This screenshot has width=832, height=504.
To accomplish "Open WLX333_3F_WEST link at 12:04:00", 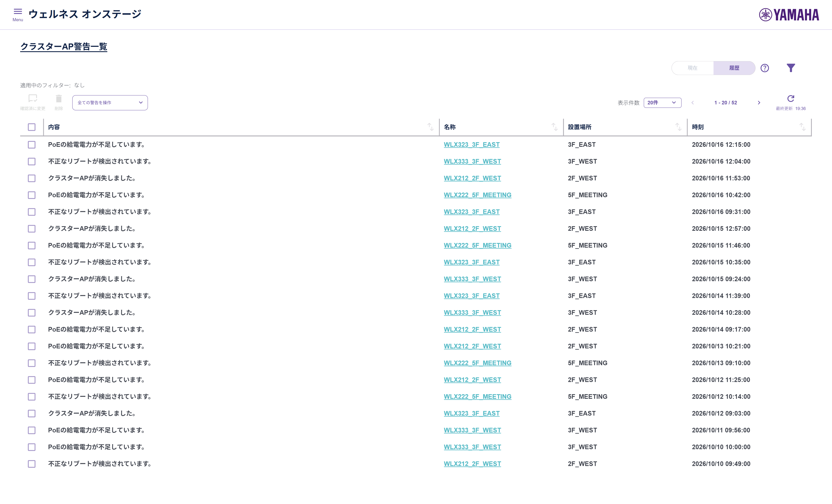I will pyautogui.click(x=472, y=161).
